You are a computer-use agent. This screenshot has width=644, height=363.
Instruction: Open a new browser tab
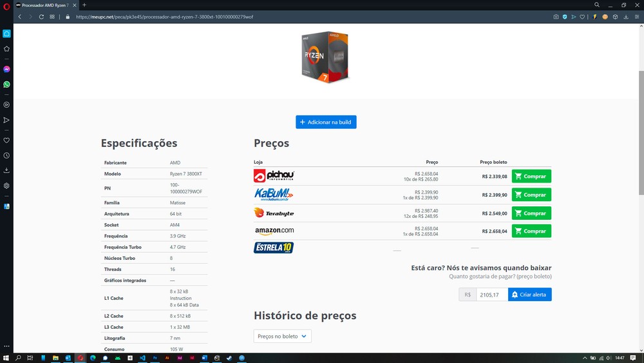(x=84, y=5)
